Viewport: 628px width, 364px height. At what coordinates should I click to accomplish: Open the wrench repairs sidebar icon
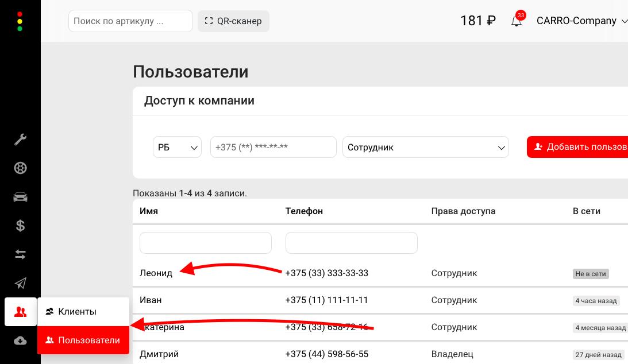tap(21, 139)
